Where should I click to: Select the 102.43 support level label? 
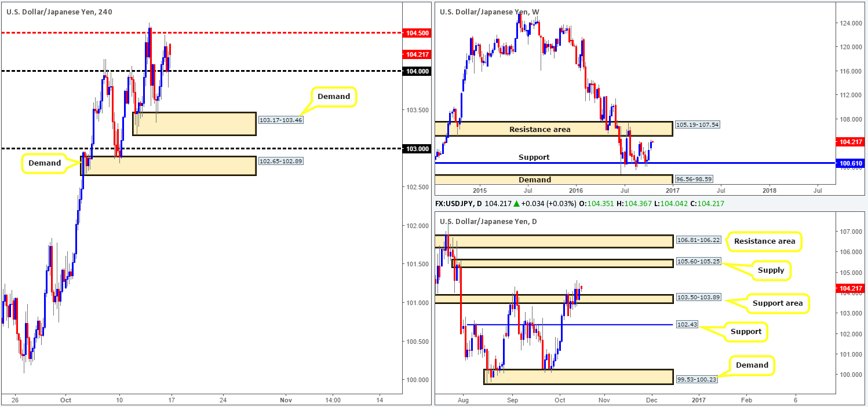tap(687, 325)
